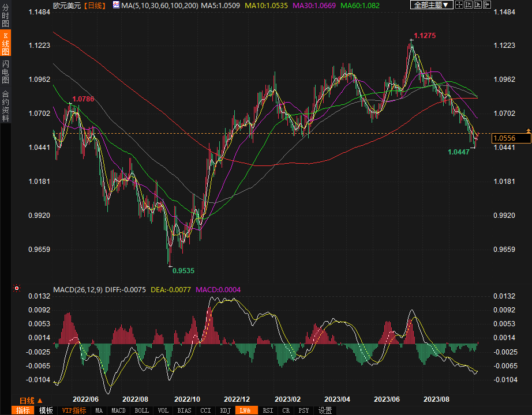Screen dimensions: 532x415
Task: Open the 全部主题 theme dropdown
Action: [x=430, y=5]
